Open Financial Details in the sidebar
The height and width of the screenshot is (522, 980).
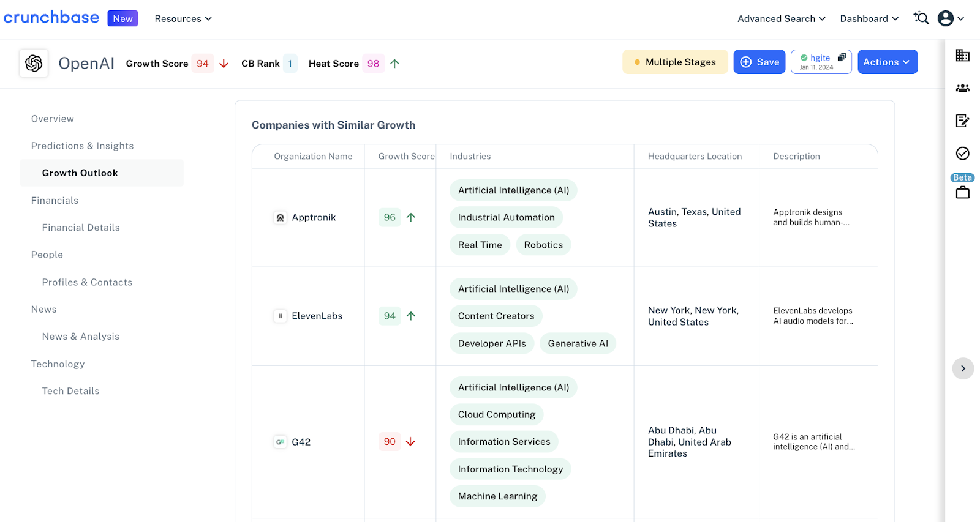point(81,228)
